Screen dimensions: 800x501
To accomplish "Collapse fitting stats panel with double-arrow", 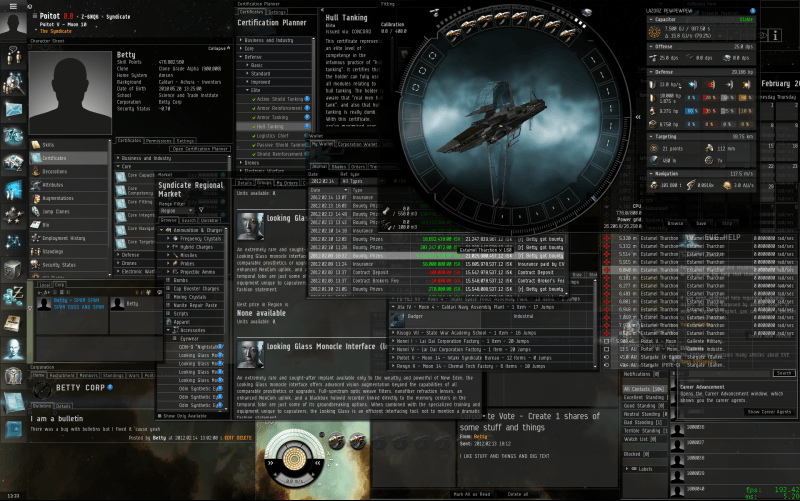I will click(638, 117).
